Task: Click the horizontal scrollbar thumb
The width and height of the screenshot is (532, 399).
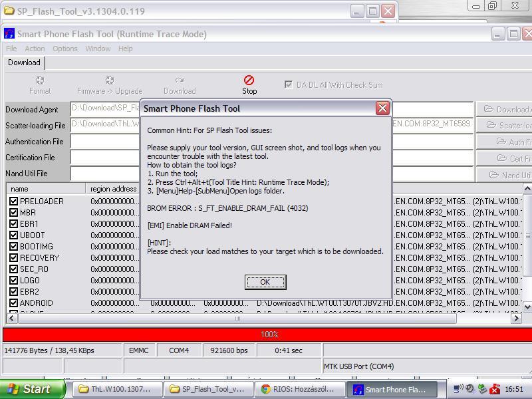Action: [x=237, y=319]
